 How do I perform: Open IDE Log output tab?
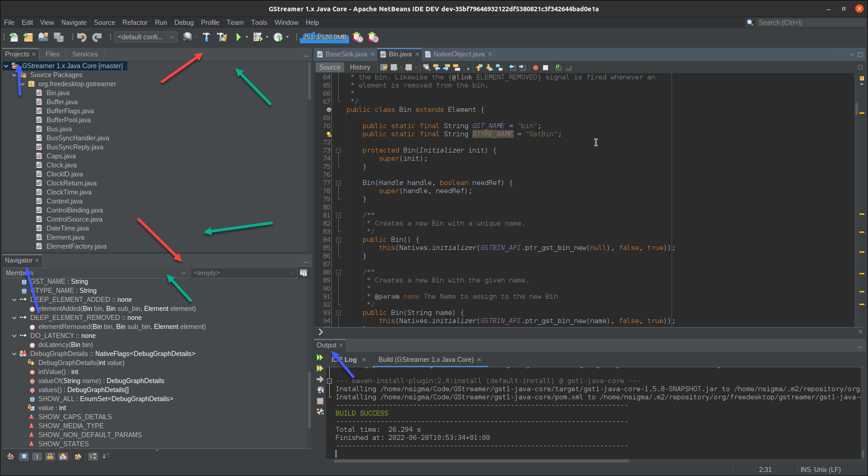(344, 360)
